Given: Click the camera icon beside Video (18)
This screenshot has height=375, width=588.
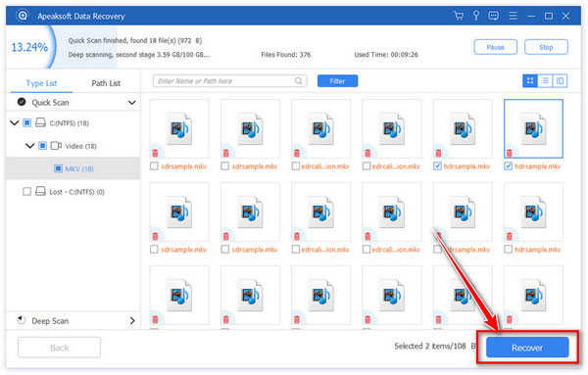Looking at the screenshot, I should 56,146.
